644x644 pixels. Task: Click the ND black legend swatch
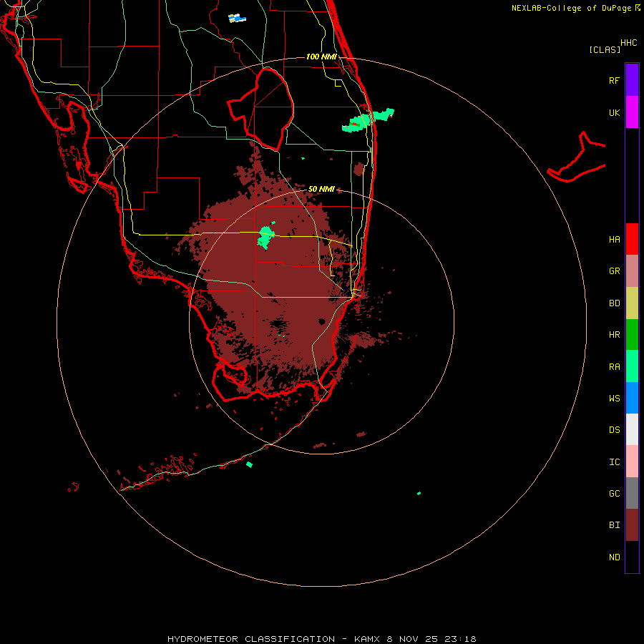632,557
